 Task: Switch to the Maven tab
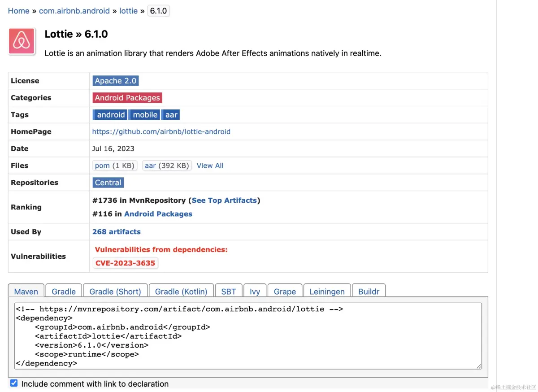click(x=26, y=291)
